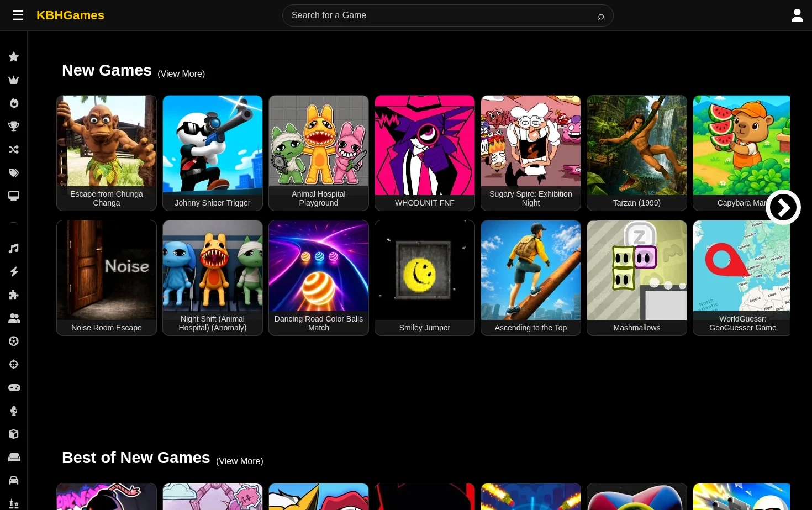Open Dancing Road Color Balls Match

coord(319,278)
